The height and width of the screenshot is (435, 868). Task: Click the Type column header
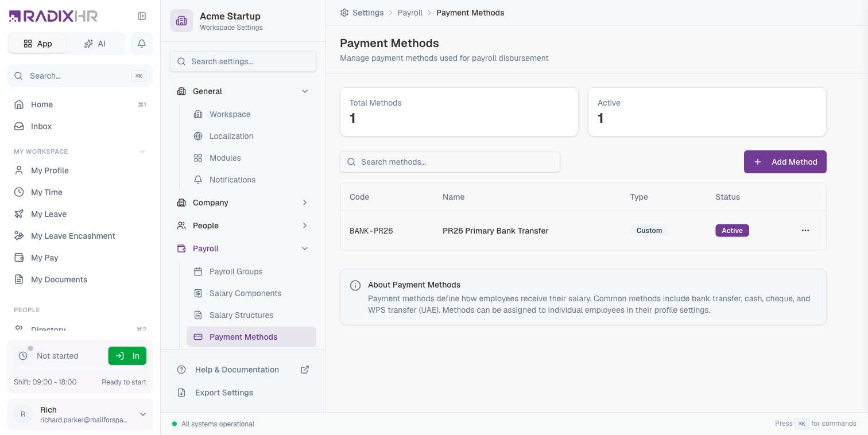pos(639,197)
